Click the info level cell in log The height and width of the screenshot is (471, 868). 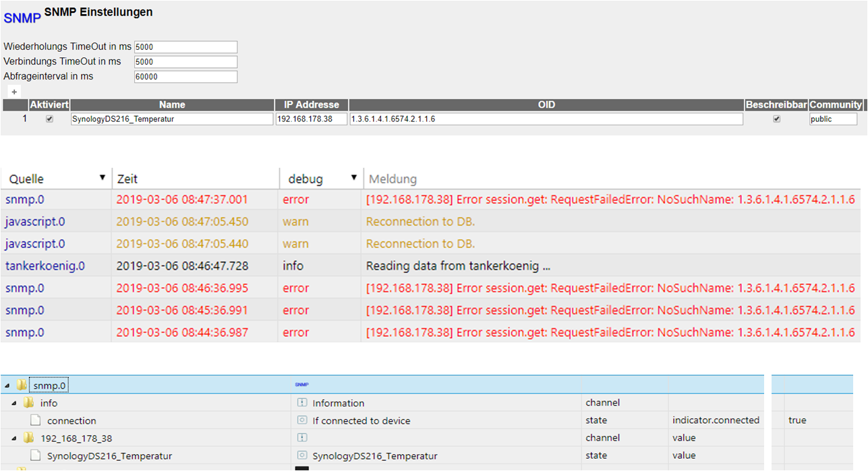(293, 266)
